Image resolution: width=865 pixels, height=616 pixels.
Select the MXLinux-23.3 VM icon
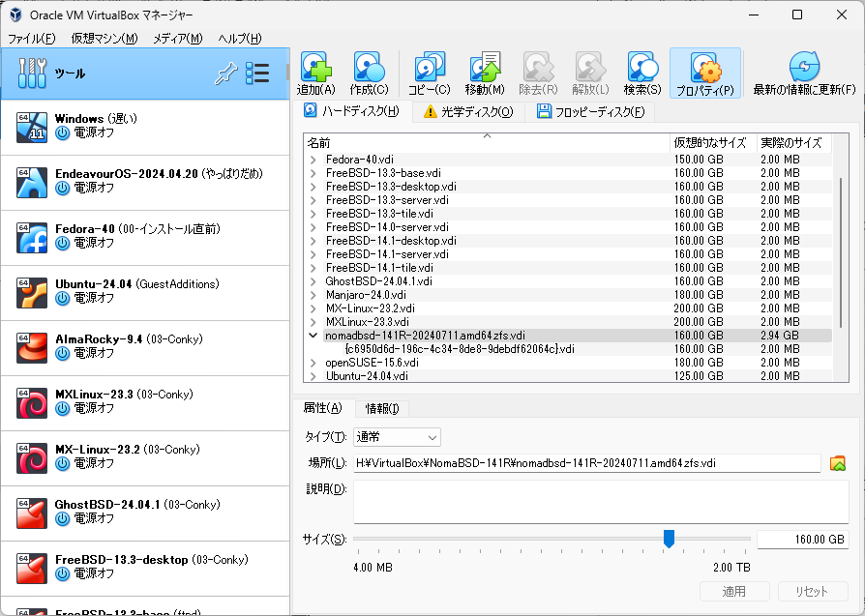[x=31, y=403]
